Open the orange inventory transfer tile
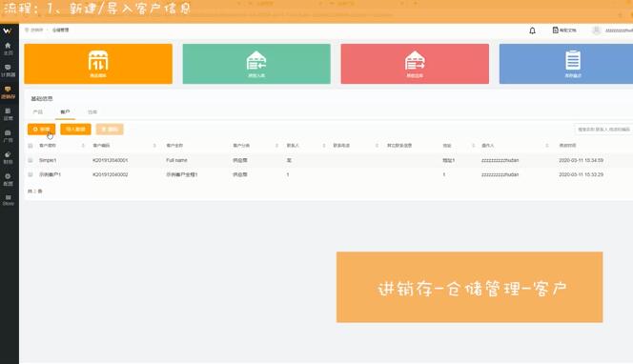The height and width of the screenshot is (364, 633). pos(98,64)
